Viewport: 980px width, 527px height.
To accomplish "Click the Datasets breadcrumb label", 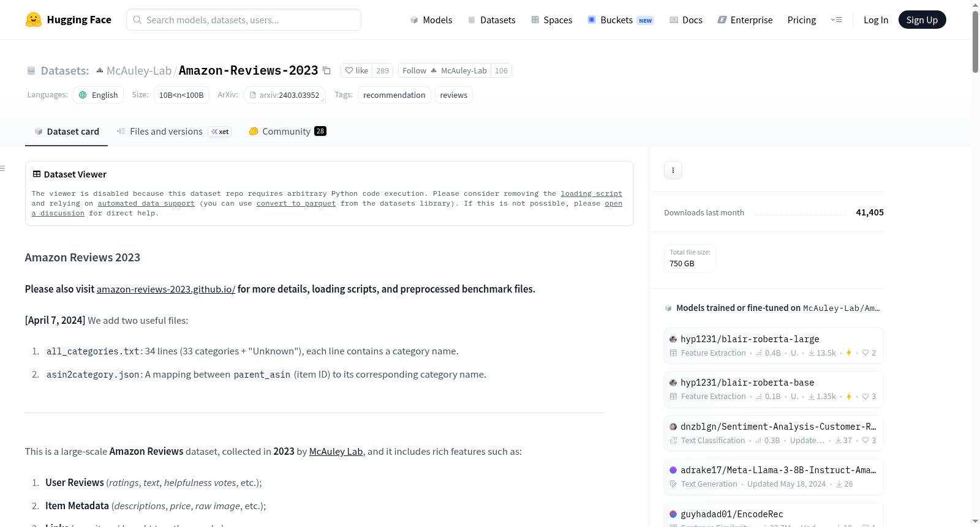I will pos(65,71).
